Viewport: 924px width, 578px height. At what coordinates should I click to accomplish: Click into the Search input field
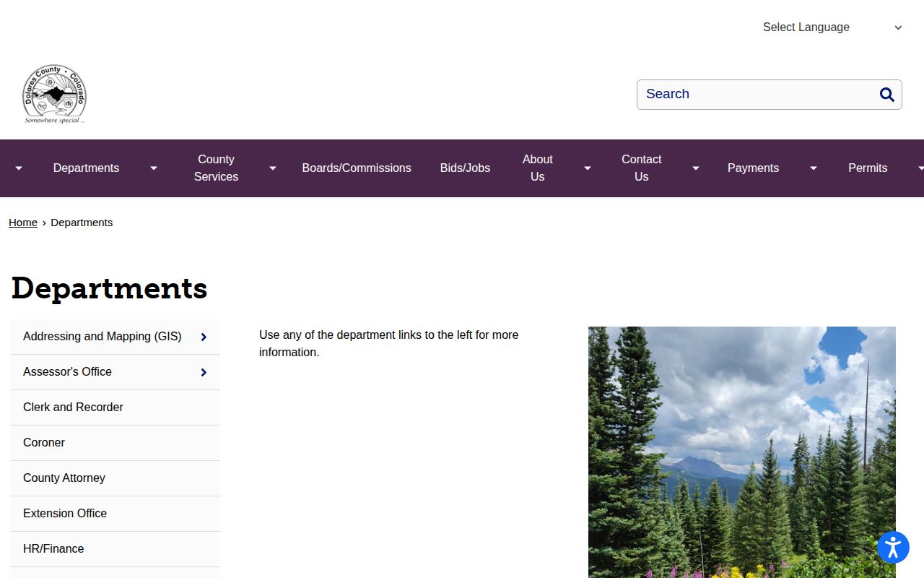click(757, 95)
